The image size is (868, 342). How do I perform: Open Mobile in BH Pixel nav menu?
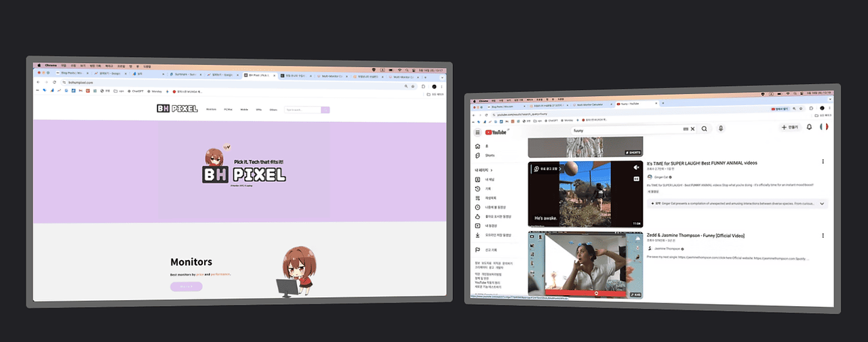244,109
